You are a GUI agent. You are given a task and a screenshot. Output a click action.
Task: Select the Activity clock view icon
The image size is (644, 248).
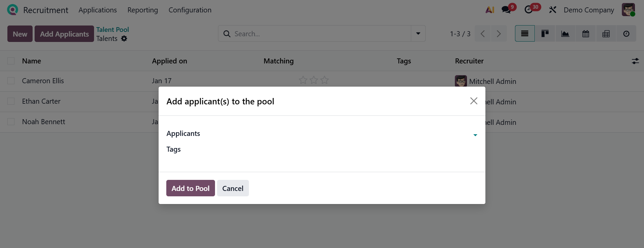click(626, 34)
